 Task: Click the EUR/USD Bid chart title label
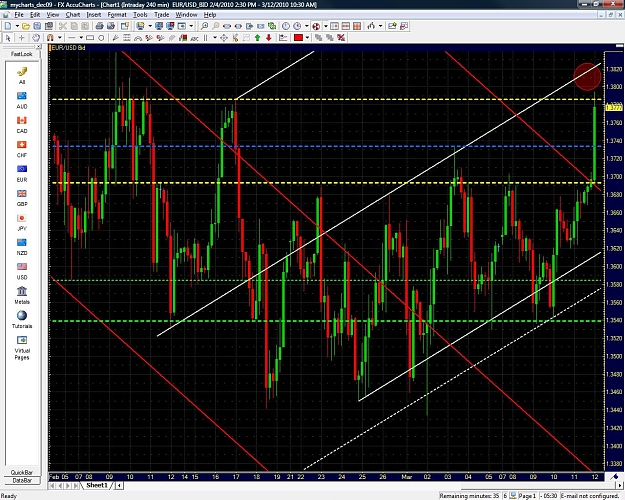click(x=68, y=48)
